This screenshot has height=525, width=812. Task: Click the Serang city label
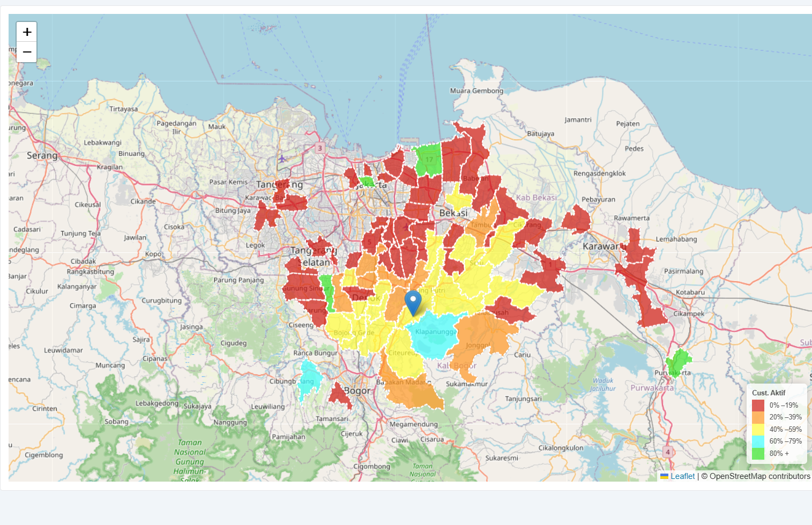click(x=42, y=156)
